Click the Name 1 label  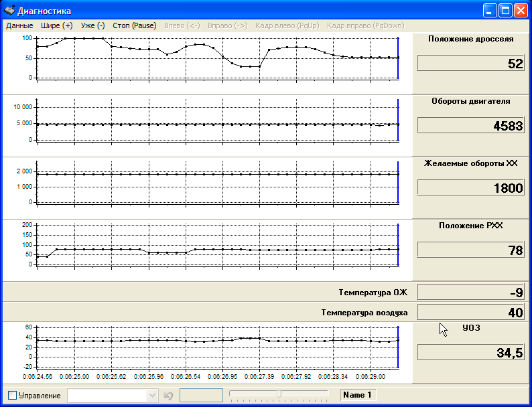point(357,395)
